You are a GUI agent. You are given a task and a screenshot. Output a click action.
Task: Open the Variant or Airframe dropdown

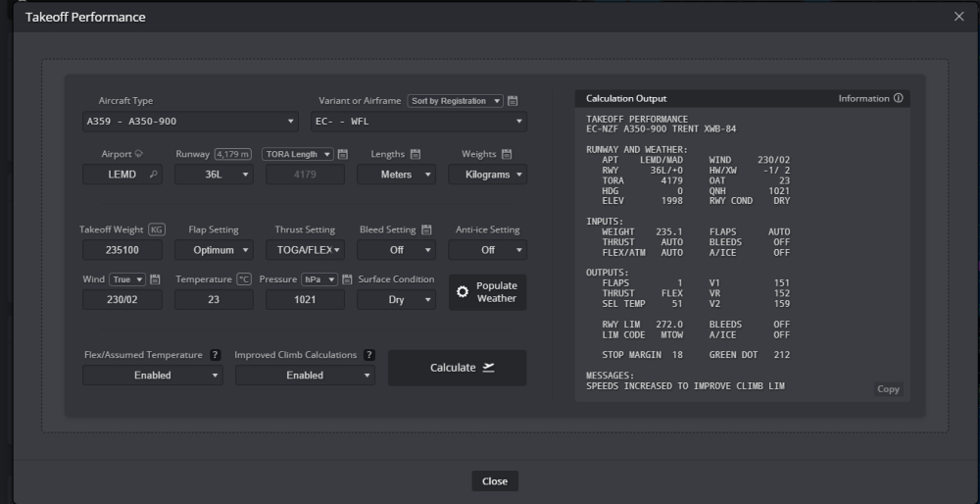pos(418,122)
